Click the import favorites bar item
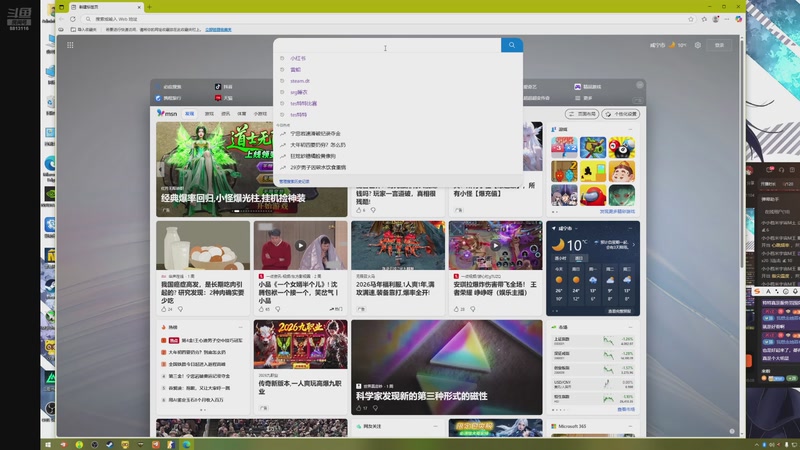This screenshot has height=450, width=800. 84,30
